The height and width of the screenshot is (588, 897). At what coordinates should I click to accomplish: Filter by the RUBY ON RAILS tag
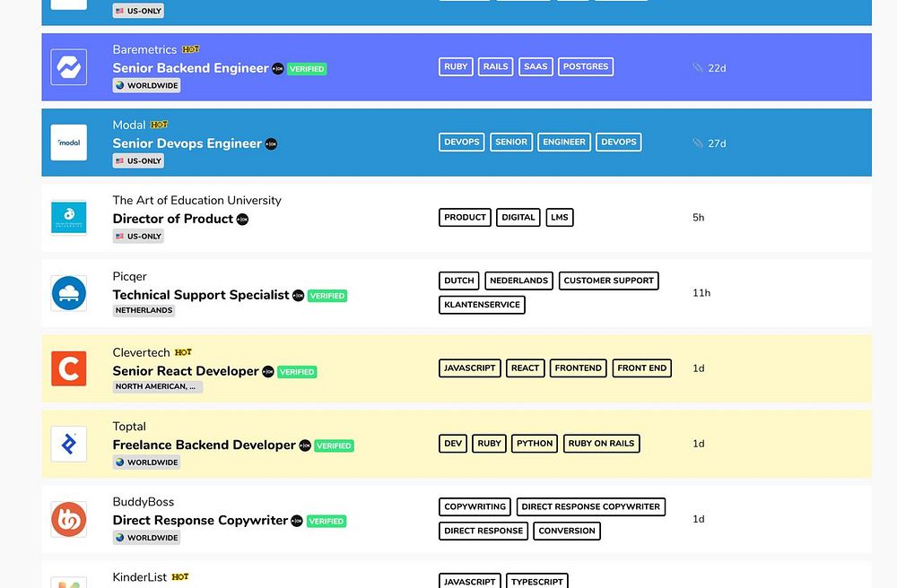(601, 444)
